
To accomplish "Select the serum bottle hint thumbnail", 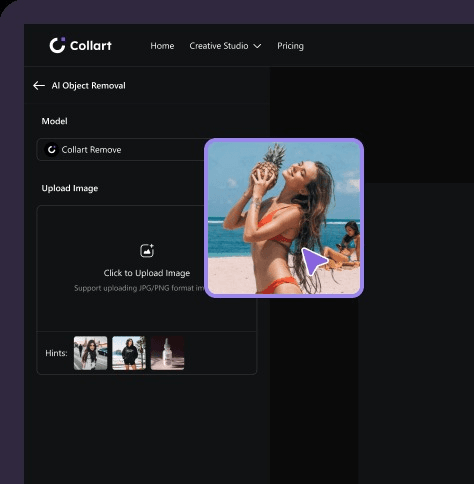I will point(167,353).
